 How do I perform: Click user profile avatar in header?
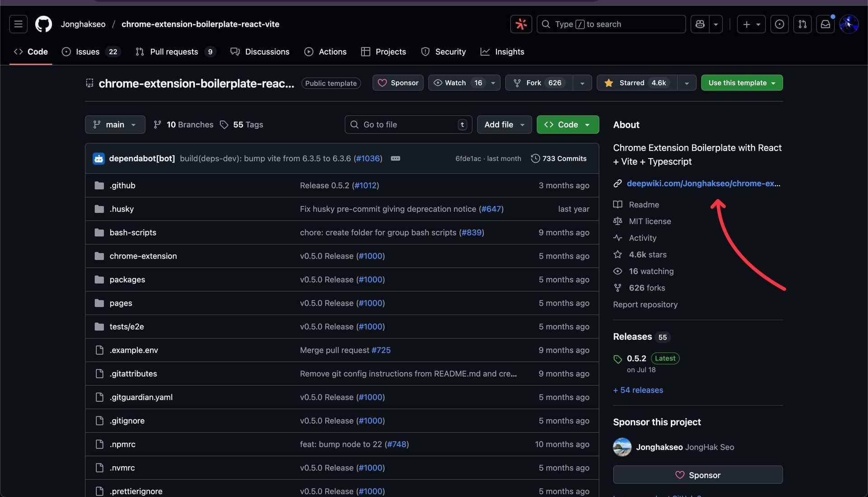tap(849, 24)
